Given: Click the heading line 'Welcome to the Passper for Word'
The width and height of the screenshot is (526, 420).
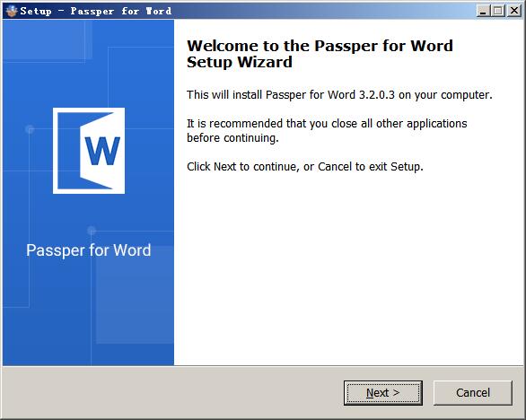Looking at the screenshot, I should 320,46.
